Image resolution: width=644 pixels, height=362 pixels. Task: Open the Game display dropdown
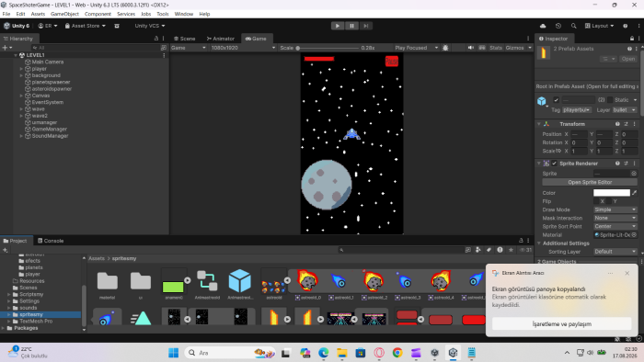pos(189,48)
